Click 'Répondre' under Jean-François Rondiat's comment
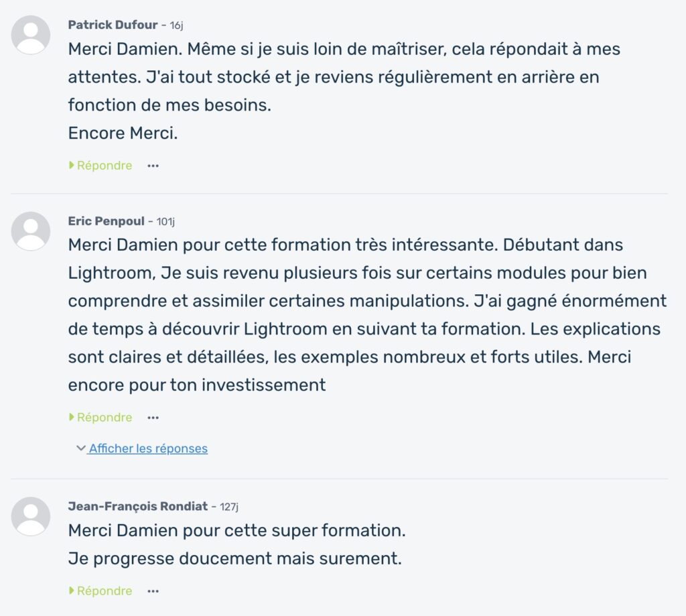686x616 pixels. (104, 591)
